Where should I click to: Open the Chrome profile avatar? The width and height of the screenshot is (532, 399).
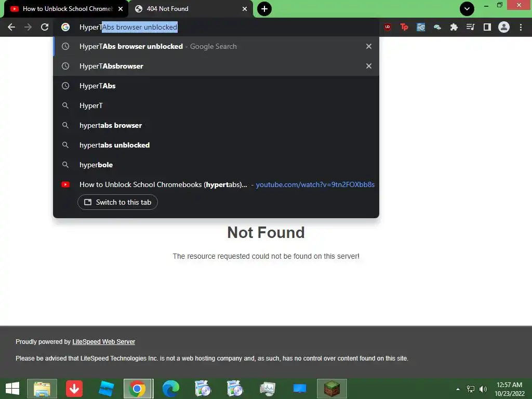coord(504,27)
